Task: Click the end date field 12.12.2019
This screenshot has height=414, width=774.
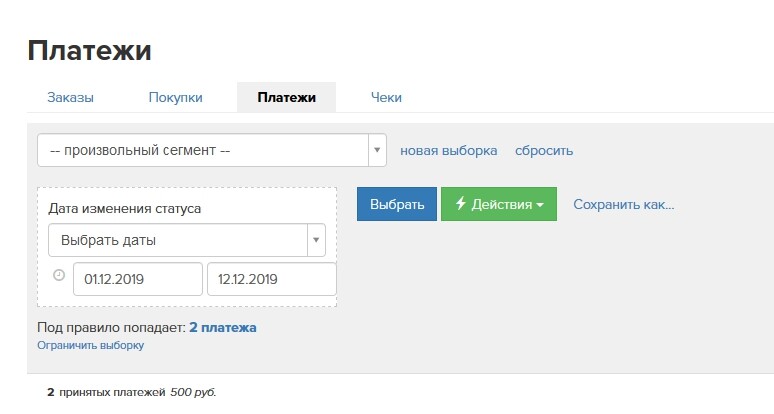Action: (x=271, y=279)
